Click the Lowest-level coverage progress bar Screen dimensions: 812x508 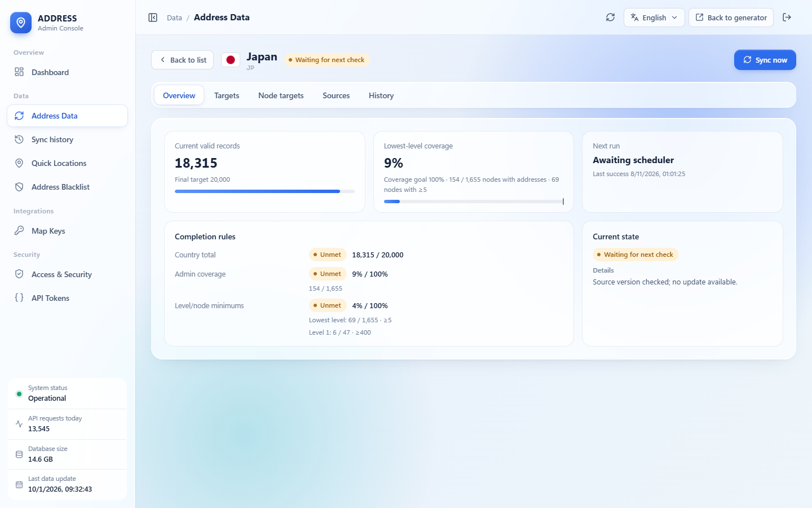pos(474,202)
